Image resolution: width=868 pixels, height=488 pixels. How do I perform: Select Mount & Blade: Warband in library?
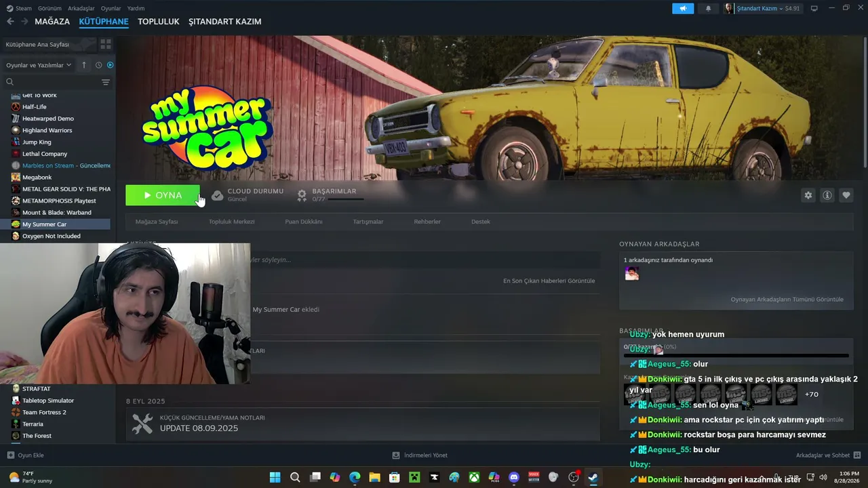(58, 213)
